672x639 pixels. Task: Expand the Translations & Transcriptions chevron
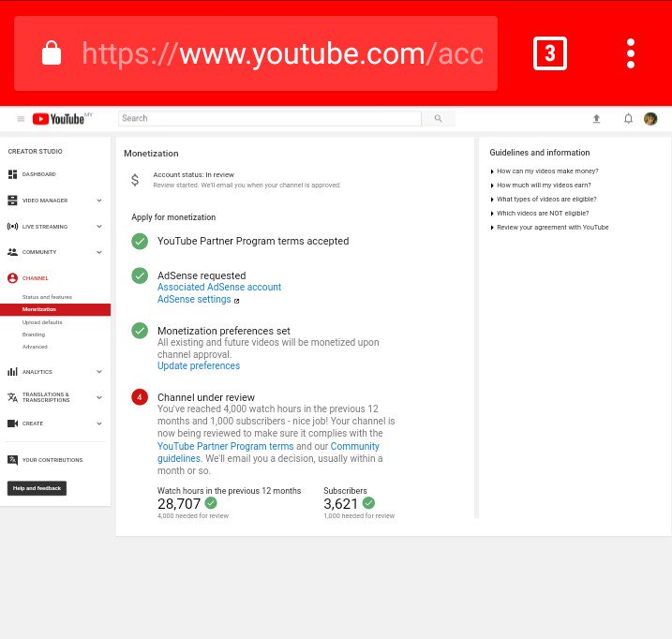(99, 397)
